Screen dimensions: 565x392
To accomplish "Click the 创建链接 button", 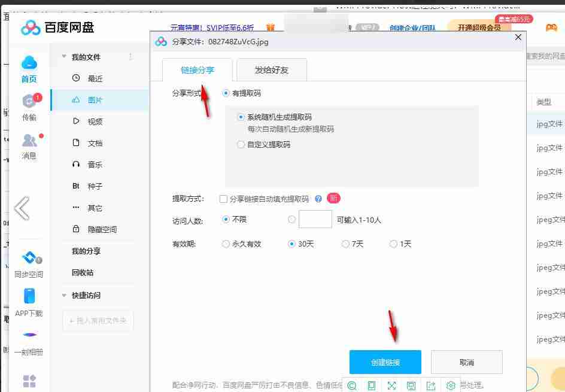I will point(385,361).
